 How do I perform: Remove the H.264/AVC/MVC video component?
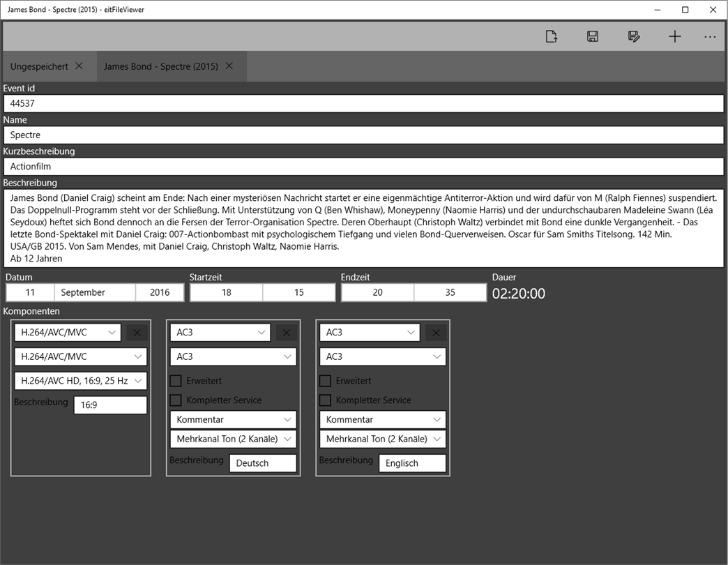coord(137,333)
